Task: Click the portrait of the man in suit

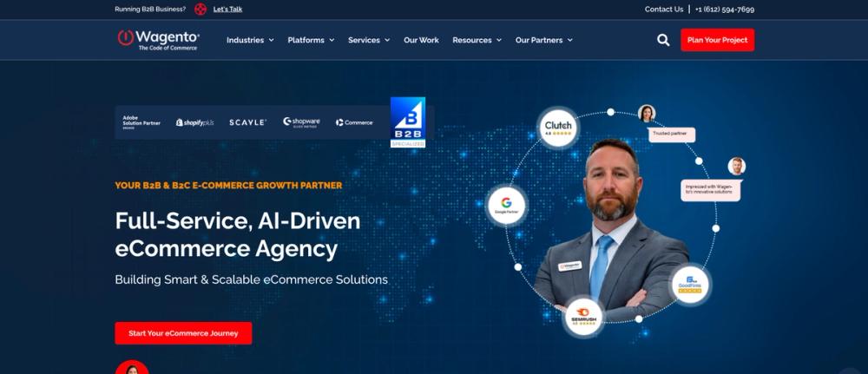Action: [614, 230]
